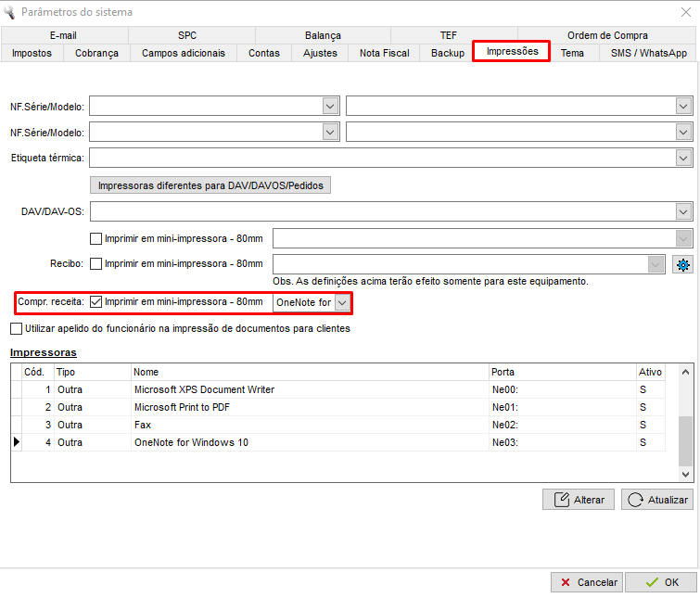
Task: Check Utilizar apelido do funcionário option
Action: 16,328
